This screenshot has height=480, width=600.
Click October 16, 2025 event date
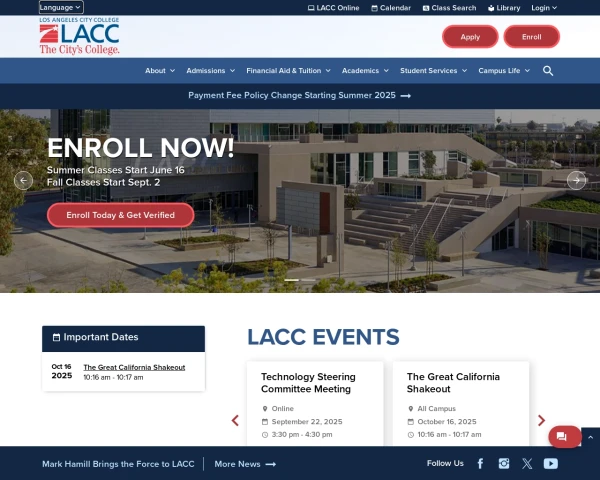(447, 421)
